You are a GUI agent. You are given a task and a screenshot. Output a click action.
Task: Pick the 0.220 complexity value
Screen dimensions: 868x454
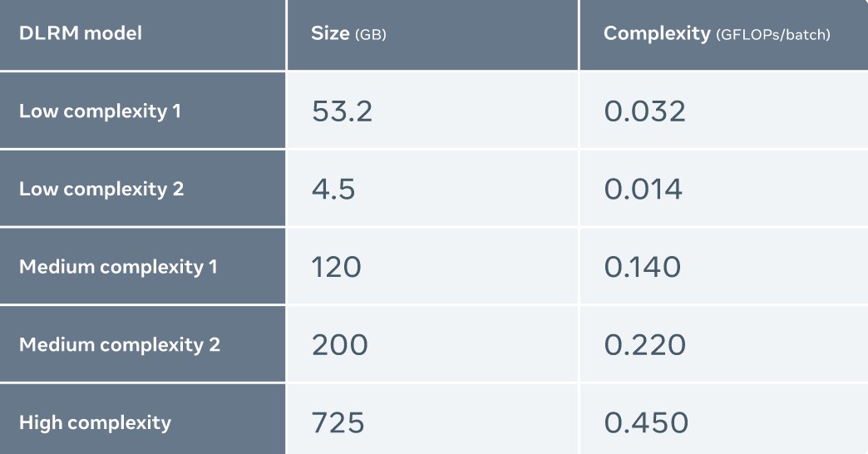(644, 345)
